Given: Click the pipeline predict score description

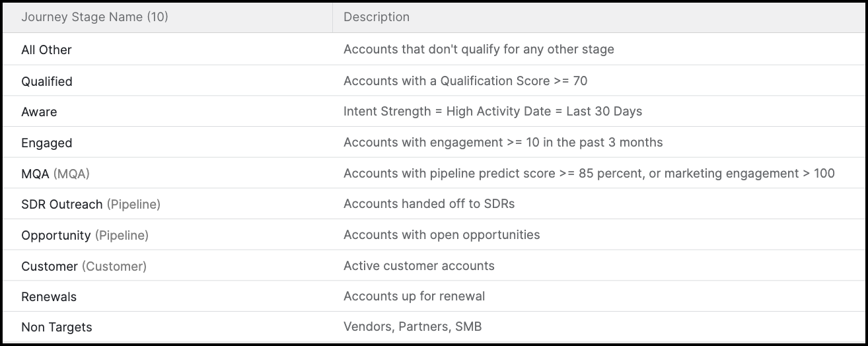Looking at the screenshot, I should pyautogui.click(x=589, y=174).
